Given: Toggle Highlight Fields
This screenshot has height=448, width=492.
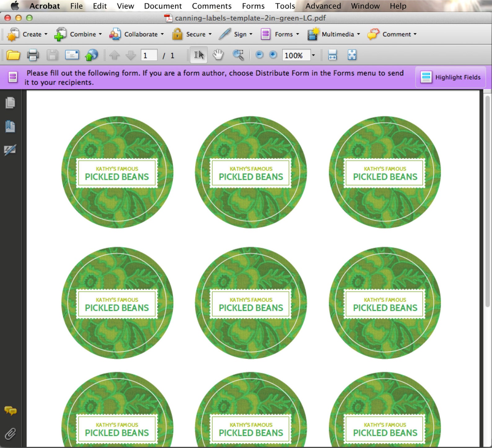Looking at the screenshot, I should (450, 77).
